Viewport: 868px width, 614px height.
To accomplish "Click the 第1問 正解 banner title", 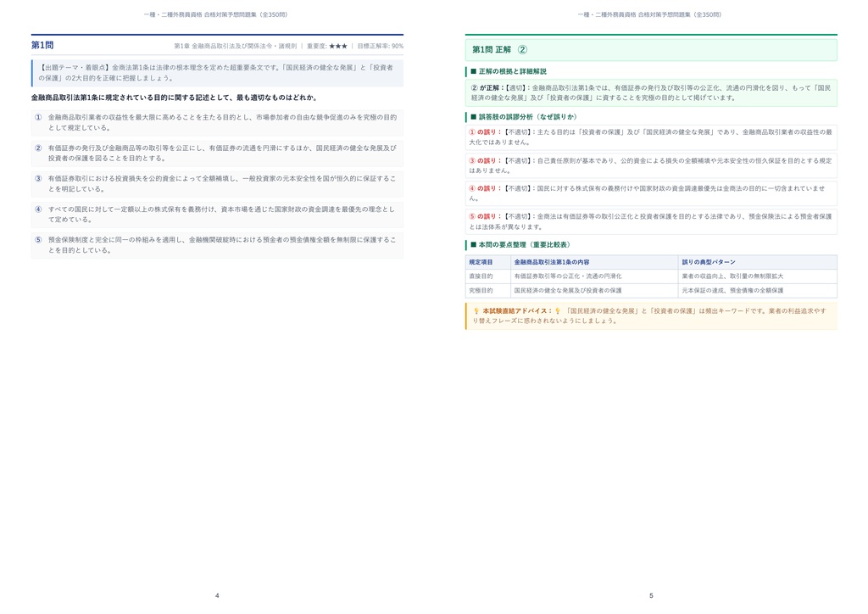I will pyautogui.click(x=492, y=49).
